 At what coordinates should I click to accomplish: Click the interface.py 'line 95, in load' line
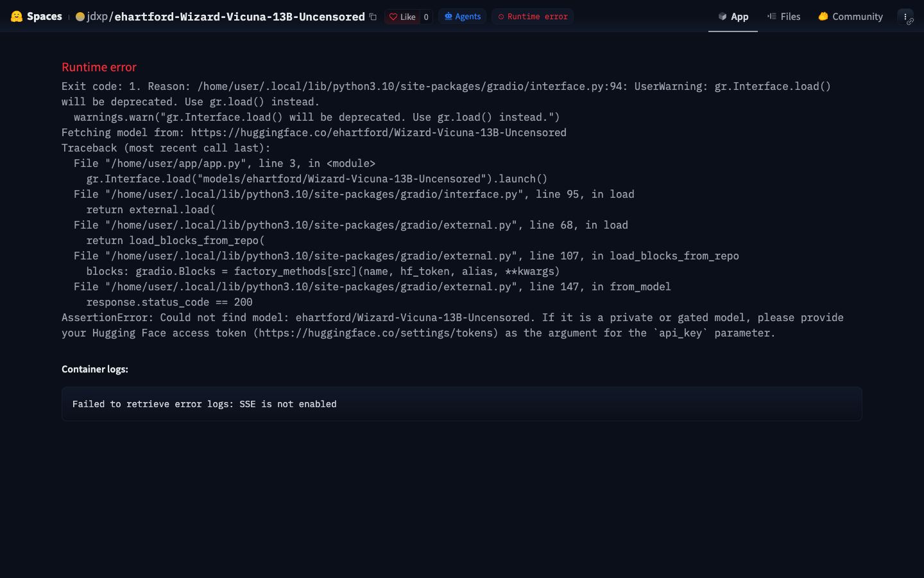(x=354, y=194)
